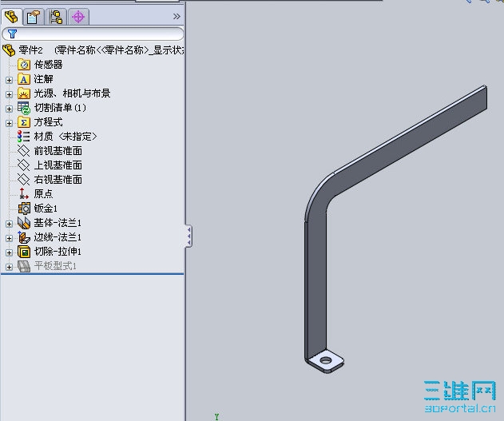Select the 右视基准面 plane icon
This screenshot has width=504, height=421.
(24, 180)
